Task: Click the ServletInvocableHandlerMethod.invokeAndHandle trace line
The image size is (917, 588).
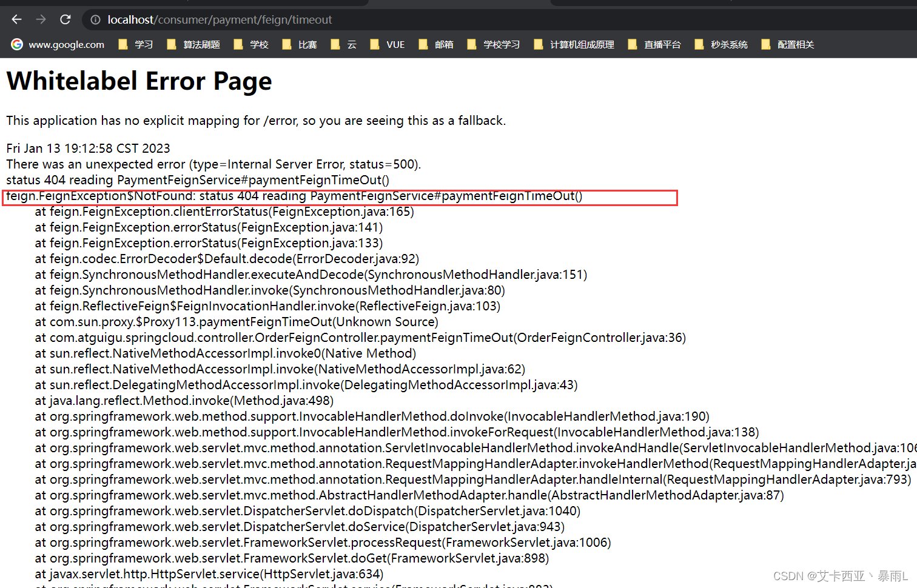Action: (x=475, y=448)
